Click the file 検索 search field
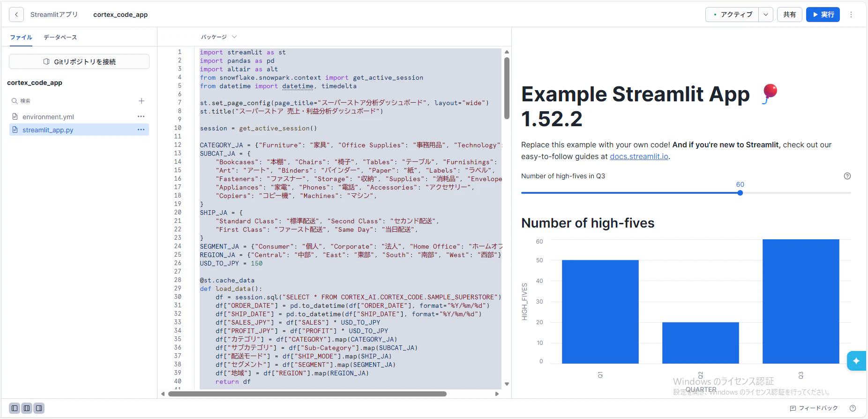Viewport: 868px width, 419px height. point(73,101)
